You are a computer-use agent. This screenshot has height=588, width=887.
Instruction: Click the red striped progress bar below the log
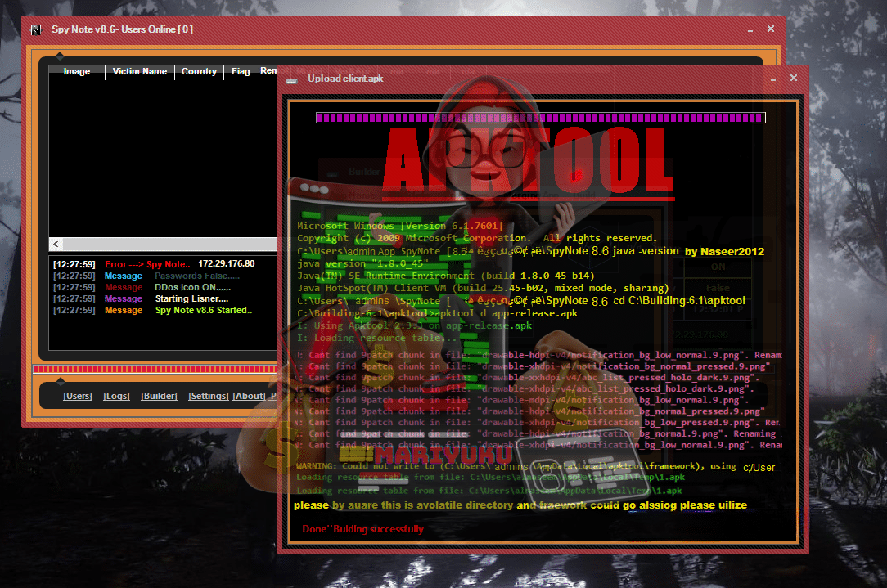tap(155, 370)
